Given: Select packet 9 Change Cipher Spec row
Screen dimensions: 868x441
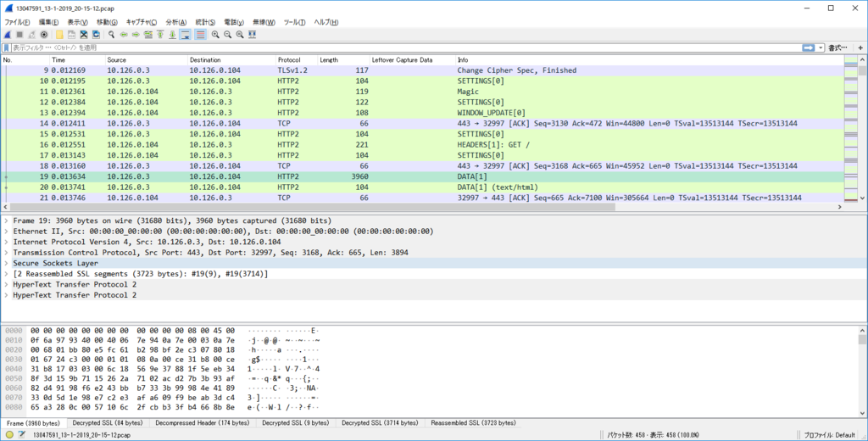Looking at the screenshot, I should click(423, 70).
